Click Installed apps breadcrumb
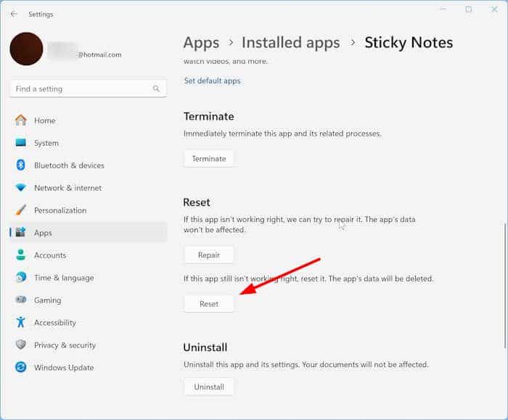This screenshot has width=508, height=420. click(290, 42)
